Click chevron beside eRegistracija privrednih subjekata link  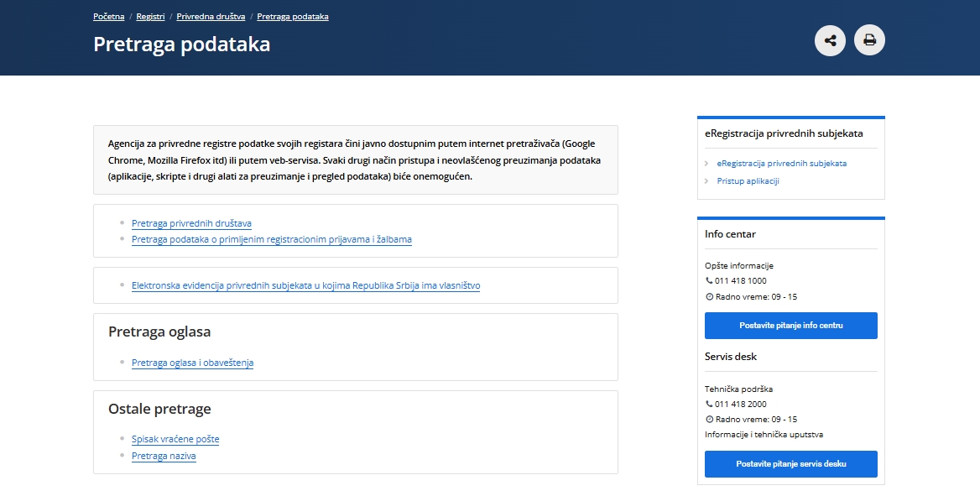707,164
